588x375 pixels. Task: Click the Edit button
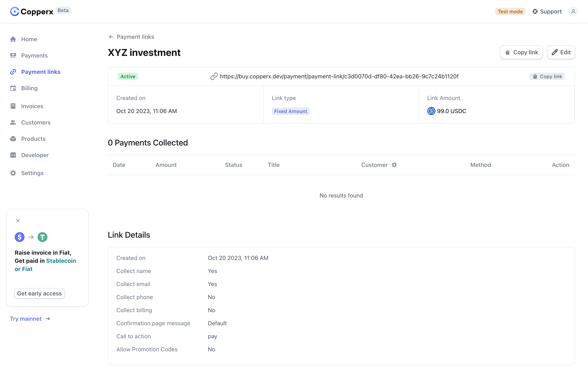click(561, 52)
